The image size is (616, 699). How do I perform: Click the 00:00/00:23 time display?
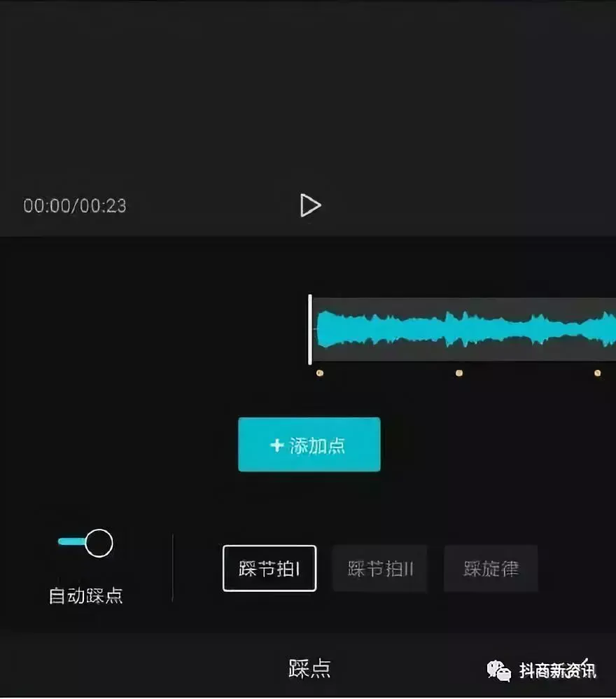tap(75, 206)
